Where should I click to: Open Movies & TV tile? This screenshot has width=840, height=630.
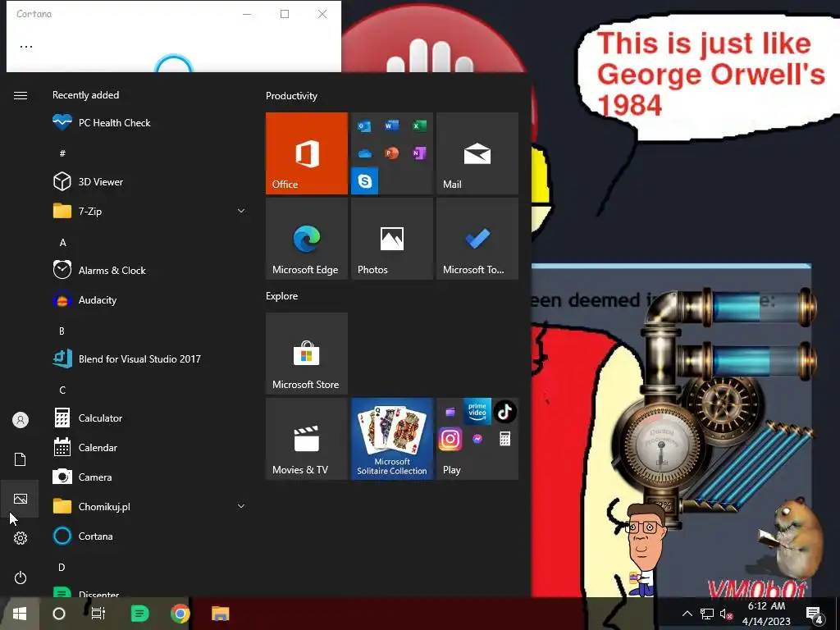coord(307,439)
